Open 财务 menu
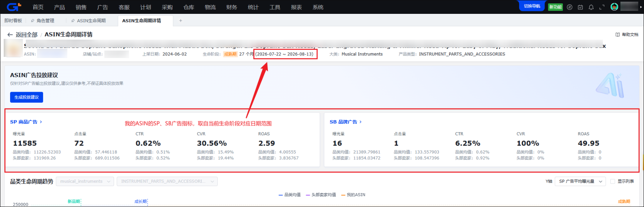The image size is (644, 207). click(232, 7)
